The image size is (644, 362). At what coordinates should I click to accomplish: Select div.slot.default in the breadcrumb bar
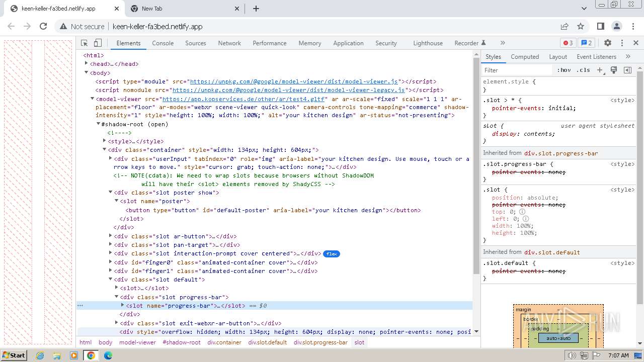click(x=267, y=342)
